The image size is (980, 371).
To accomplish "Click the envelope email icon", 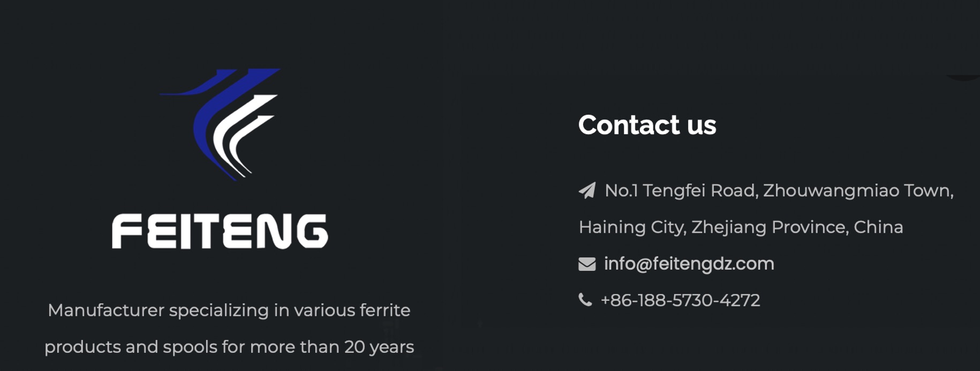I will [x=587, y=264].
